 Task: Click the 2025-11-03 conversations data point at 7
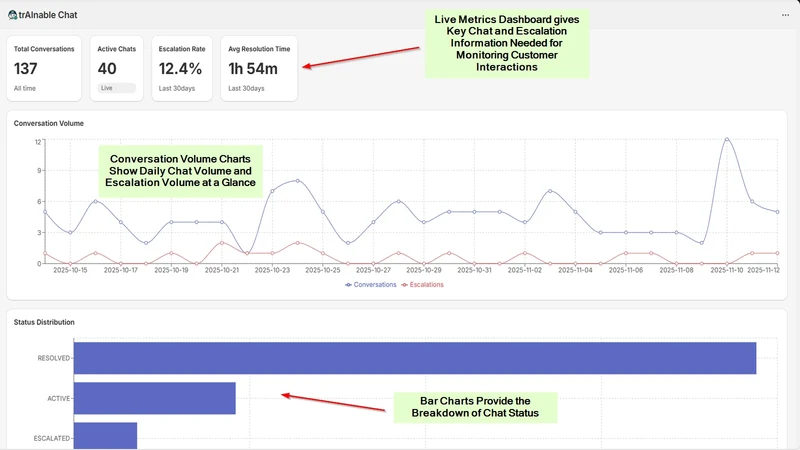550,191
